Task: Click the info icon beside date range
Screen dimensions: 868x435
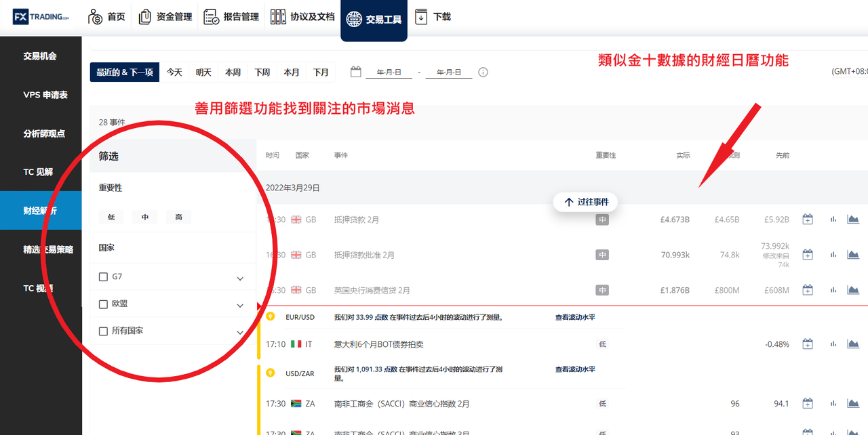Action: [483, 72]
